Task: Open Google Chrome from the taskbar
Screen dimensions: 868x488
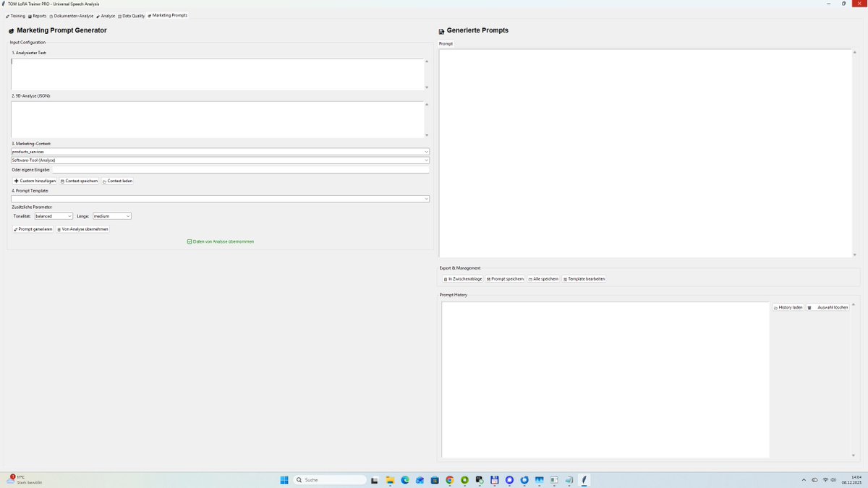Action: (450, 480)
